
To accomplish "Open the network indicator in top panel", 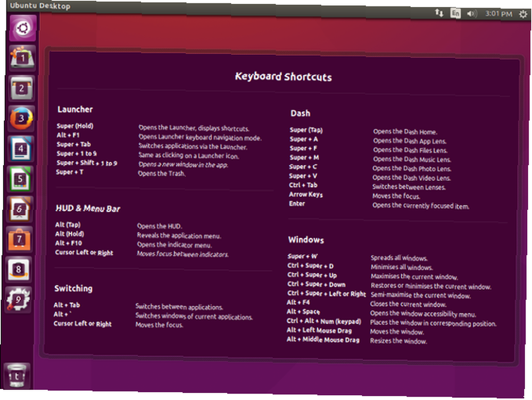I will (x=439, y=13).
